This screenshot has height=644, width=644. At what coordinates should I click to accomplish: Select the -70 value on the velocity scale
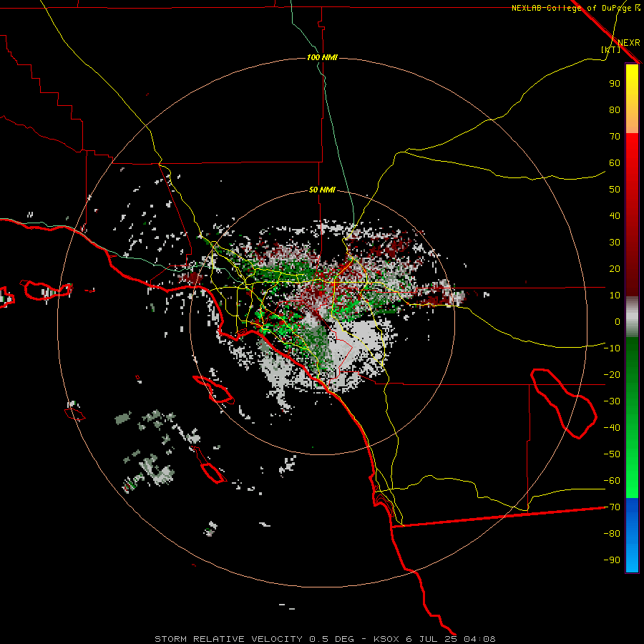(612, 507)
